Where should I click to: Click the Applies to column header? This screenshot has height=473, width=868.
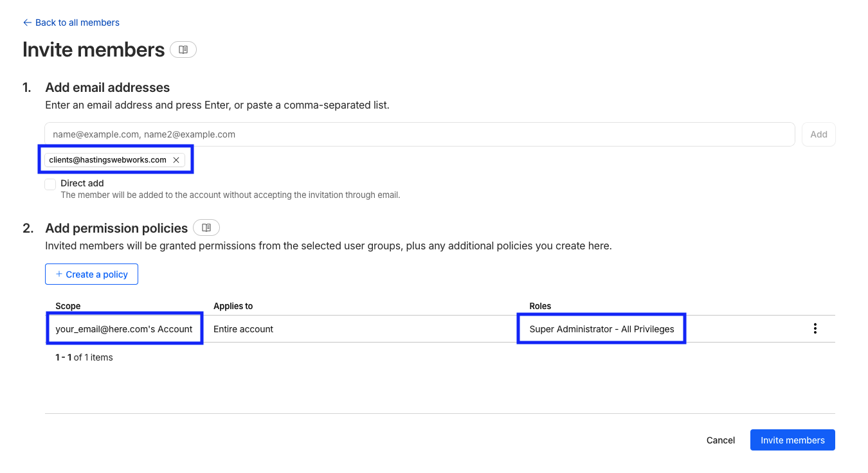pos(233,306)
